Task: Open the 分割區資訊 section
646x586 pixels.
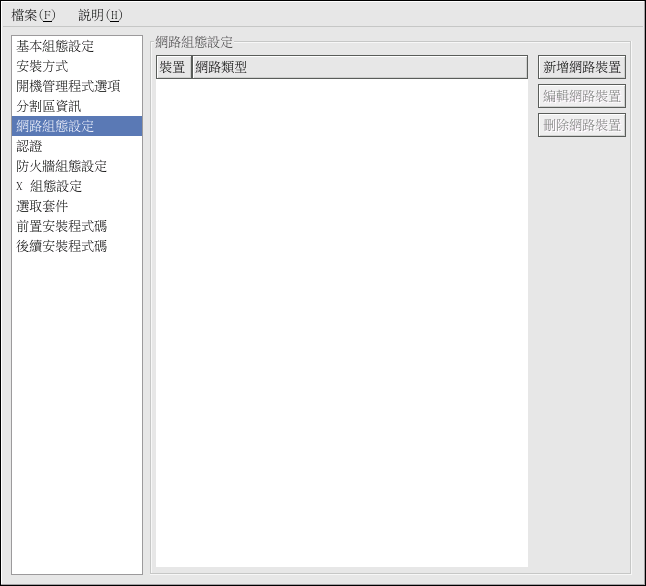Action: tap(49, 106)
